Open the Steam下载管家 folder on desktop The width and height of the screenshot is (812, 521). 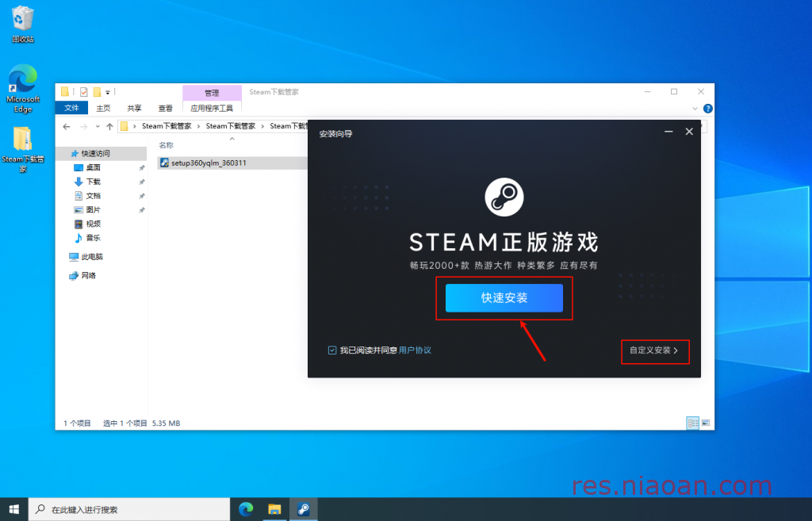23,150
